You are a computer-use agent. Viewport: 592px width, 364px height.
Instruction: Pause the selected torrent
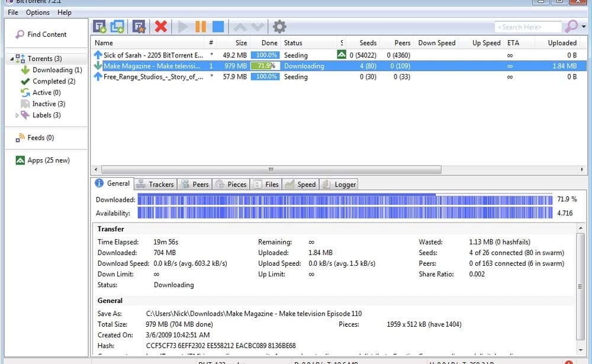pyautogui.click(x=201, y=27)
